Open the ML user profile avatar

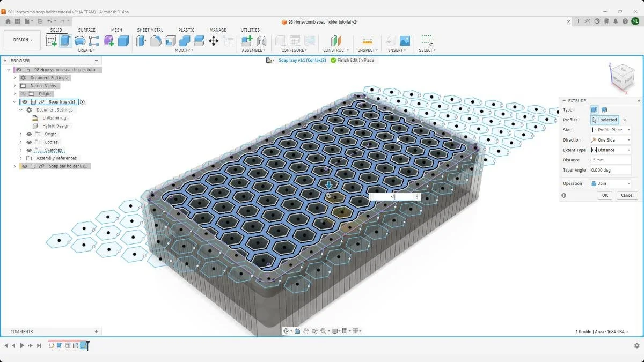(635, 21)
